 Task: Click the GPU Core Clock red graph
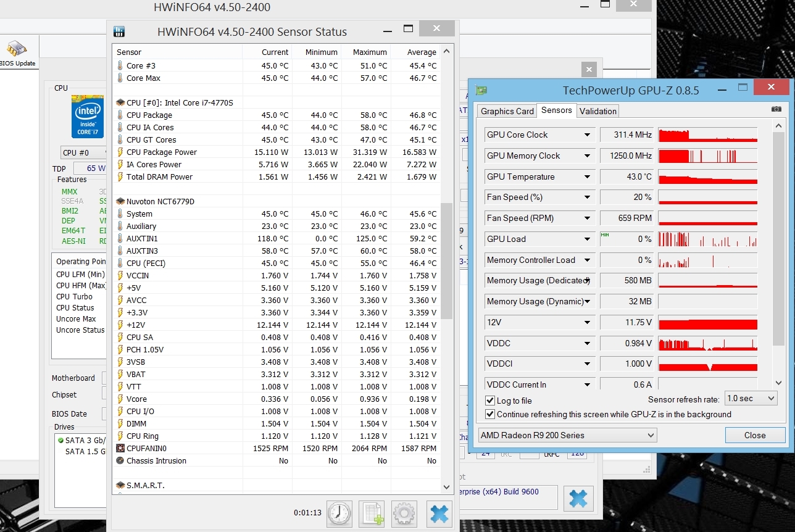(x=708, y=135)
